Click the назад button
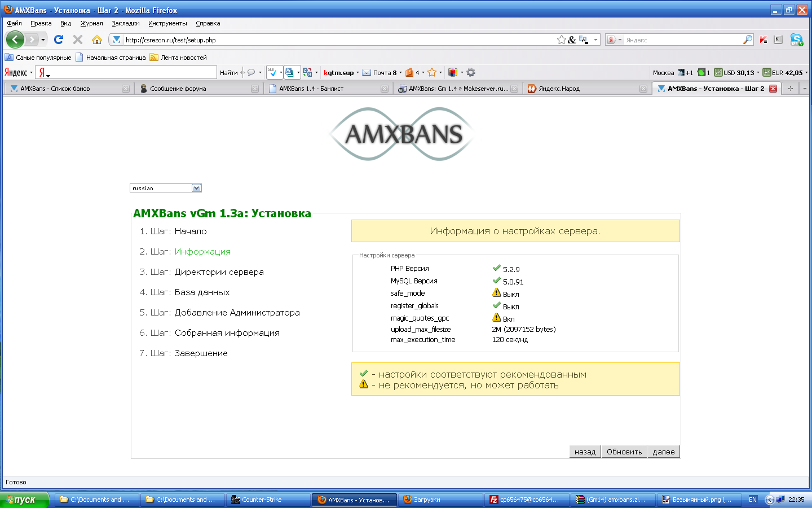The width and height of the screenshot is (812, 508). click(x=585, y=452)
